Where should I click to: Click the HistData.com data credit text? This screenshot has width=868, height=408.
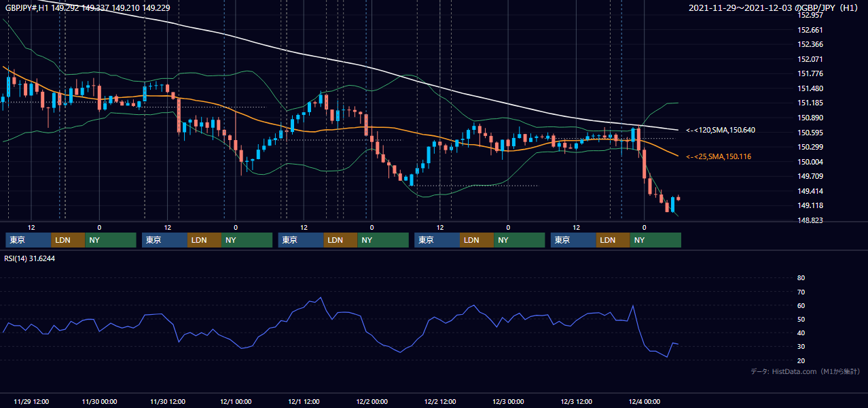pos(806,371)
